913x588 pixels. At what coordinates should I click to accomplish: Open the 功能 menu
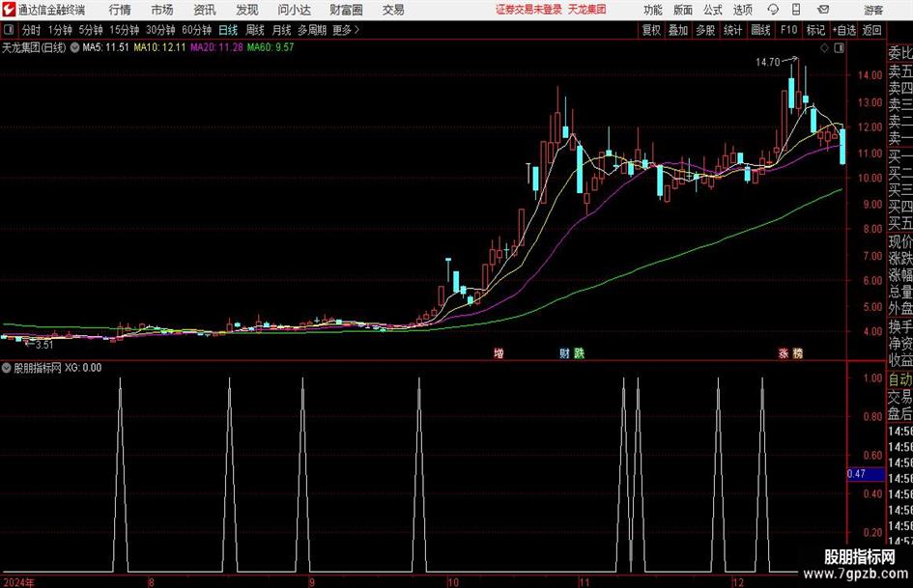(653, 10)
